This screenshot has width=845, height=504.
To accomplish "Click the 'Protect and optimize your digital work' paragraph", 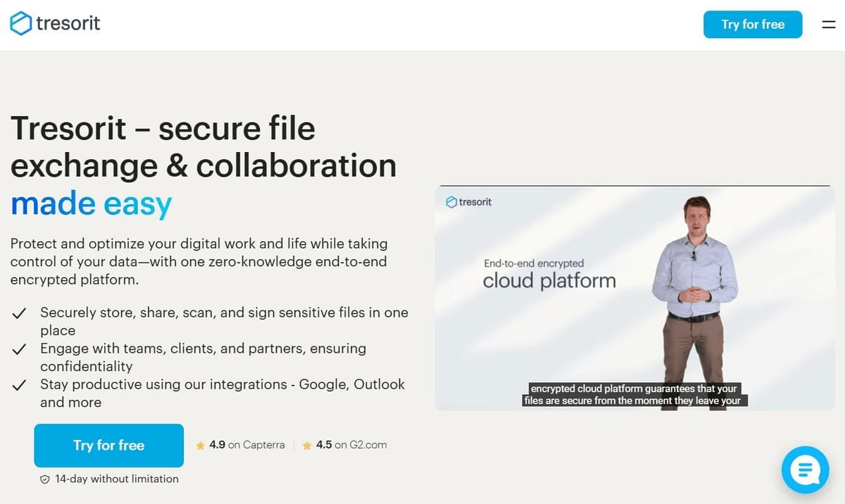I will 199,261.
